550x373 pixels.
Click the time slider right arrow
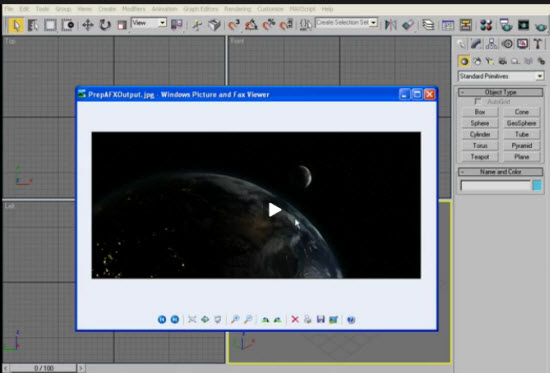click(x=81, y=368)
